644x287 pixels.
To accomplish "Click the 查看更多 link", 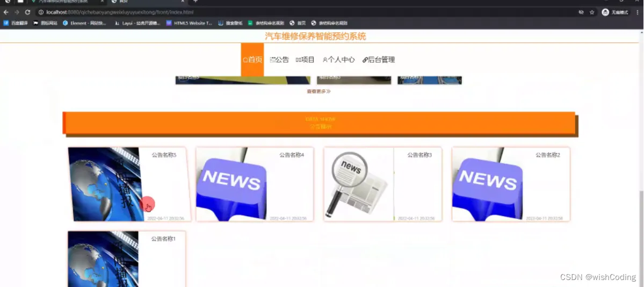I will point(319,91).
